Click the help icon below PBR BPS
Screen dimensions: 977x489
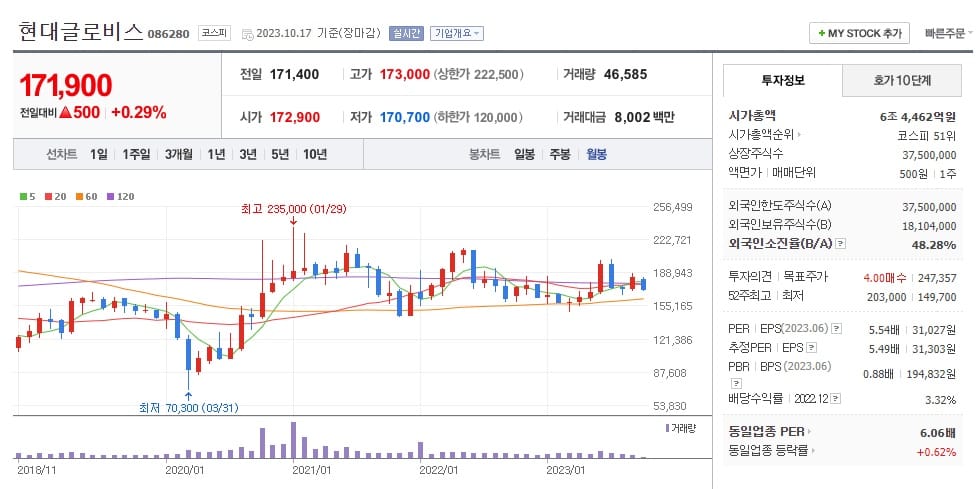[736, 382]
